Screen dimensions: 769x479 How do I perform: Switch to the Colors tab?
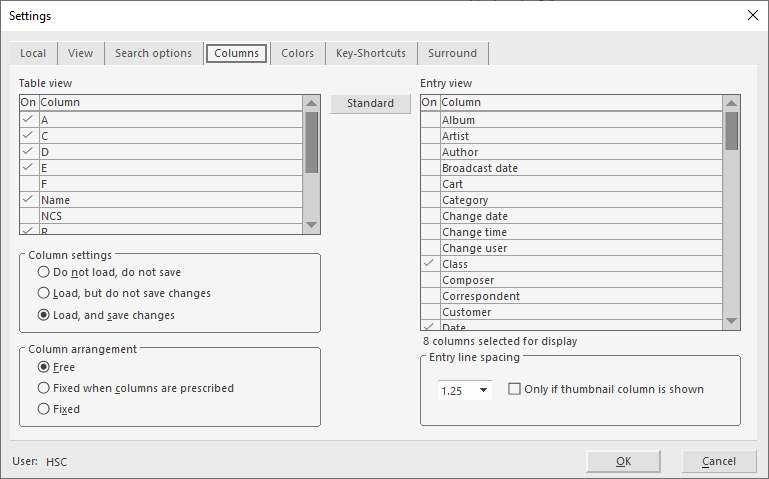tap(297, 53)
